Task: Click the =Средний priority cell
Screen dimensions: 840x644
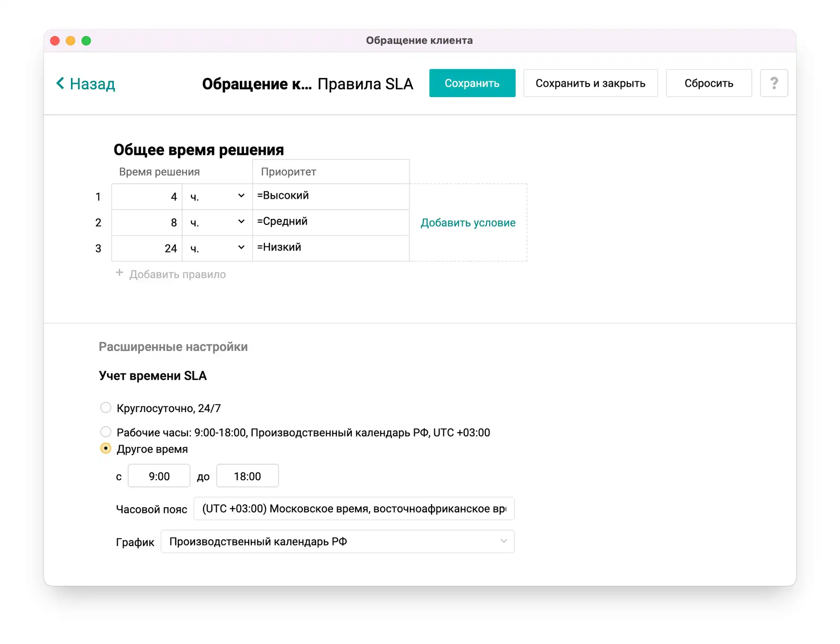Action: click(331, 223)
